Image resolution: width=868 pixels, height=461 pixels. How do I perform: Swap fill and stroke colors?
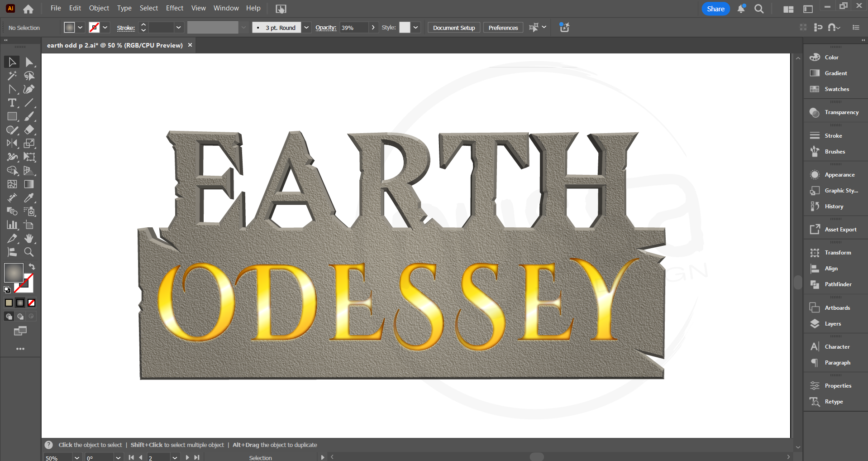pyautogui.click(x=32, y=267)
